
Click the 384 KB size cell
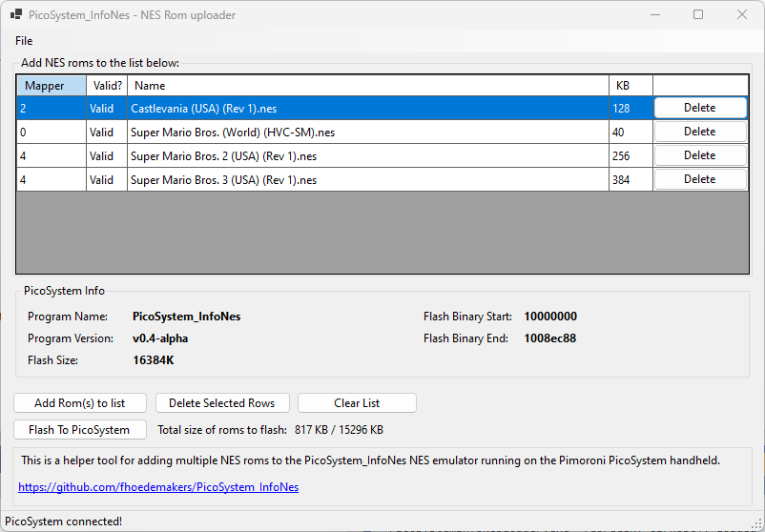point(631,180)
